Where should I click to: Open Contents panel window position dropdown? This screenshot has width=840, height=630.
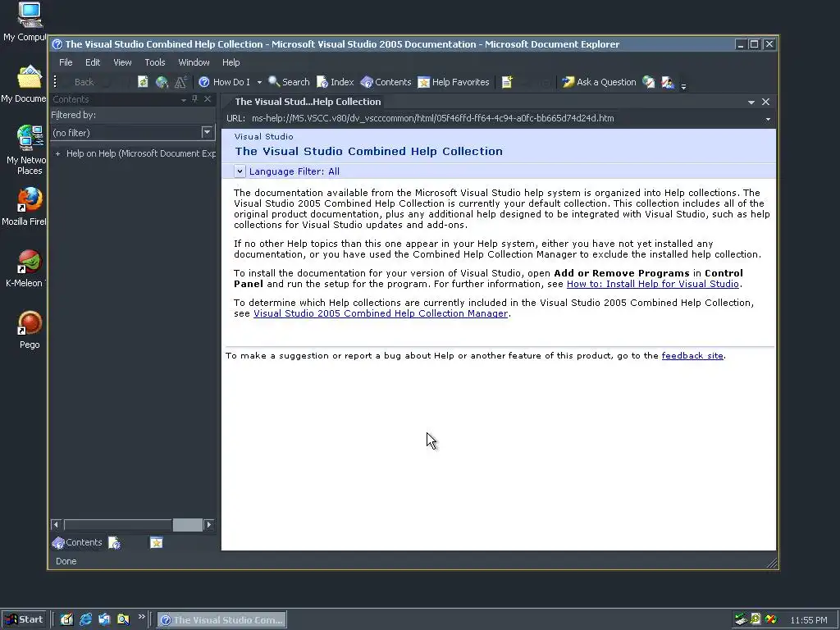click(x=184, y=99)
